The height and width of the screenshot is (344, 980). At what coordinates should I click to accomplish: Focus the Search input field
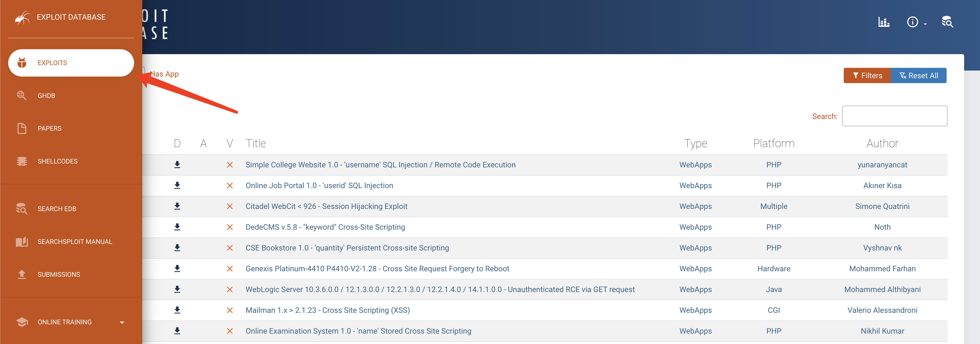pos(894,116)
